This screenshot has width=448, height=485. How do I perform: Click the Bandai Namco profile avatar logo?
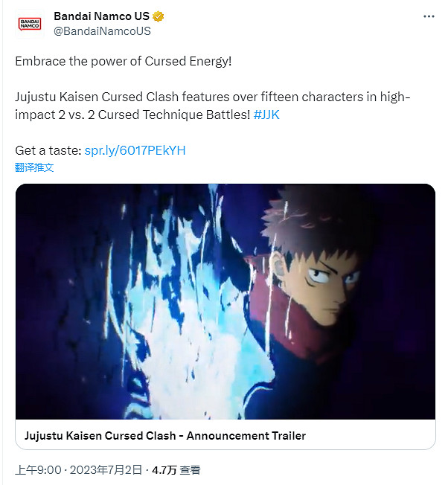30,24
